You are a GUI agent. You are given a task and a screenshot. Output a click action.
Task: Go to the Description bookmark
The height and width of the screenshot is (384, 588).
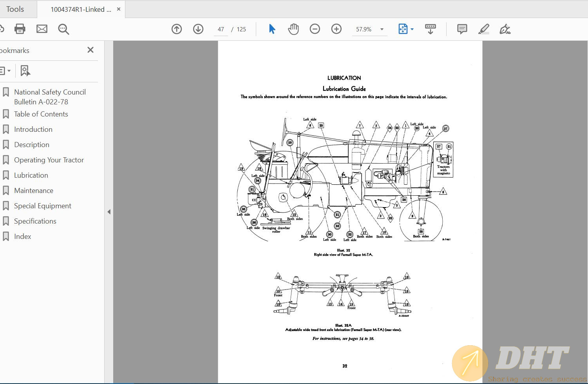coord(32,145)
